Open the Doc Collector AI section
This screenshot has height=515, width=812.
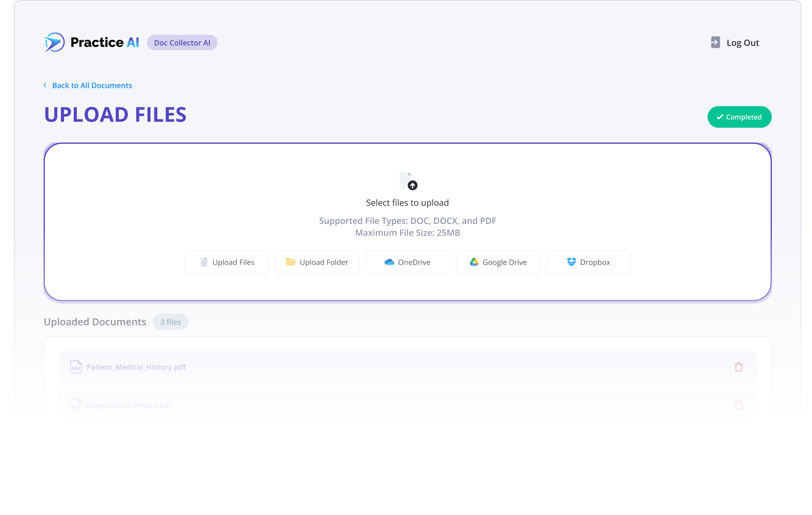point(182,42)
